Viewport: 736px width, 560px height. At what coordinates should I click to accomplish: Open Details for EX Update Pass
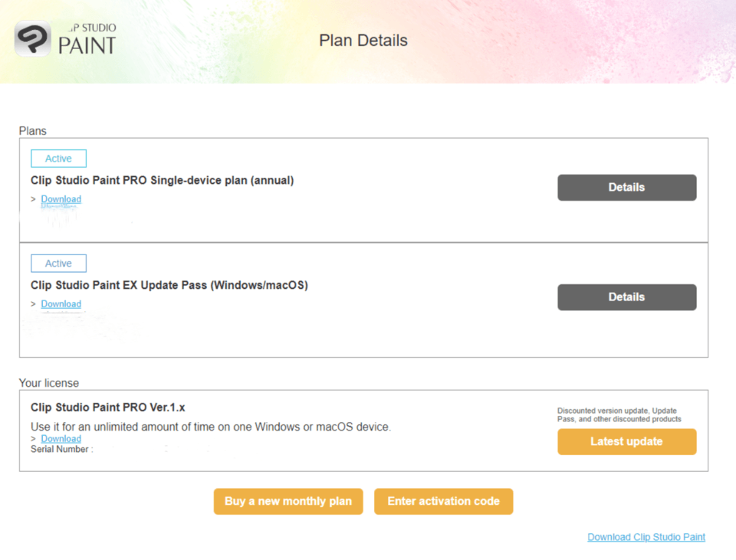pos(626,297)
